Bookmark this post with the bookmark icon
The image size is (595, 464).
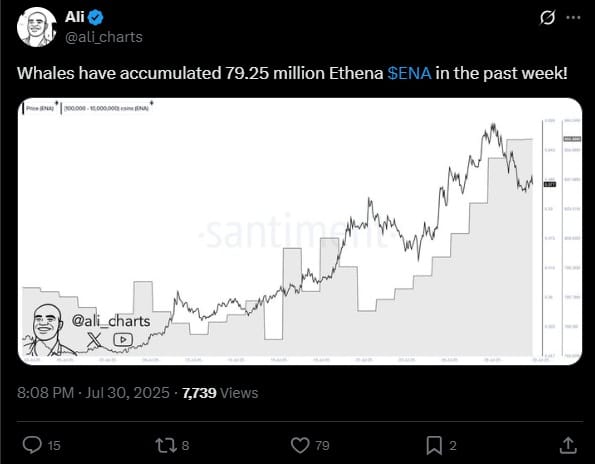(434, 445)
